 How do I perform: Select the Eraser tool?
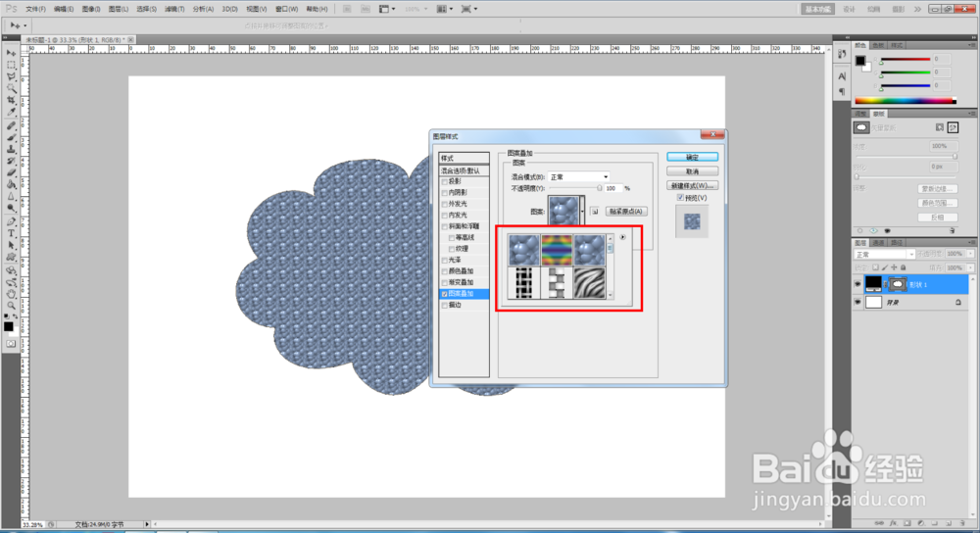click(11, 173)
